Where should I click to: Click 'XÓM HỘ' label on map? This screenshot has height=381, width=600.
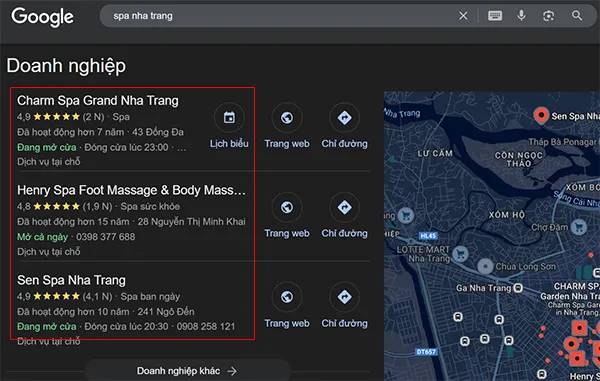[507, 215]
